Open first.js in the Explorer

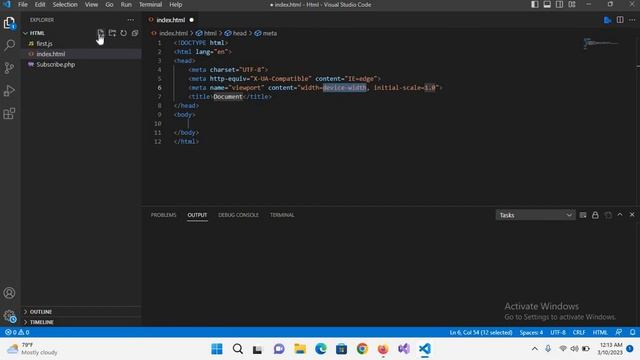[x=44, y=44]
